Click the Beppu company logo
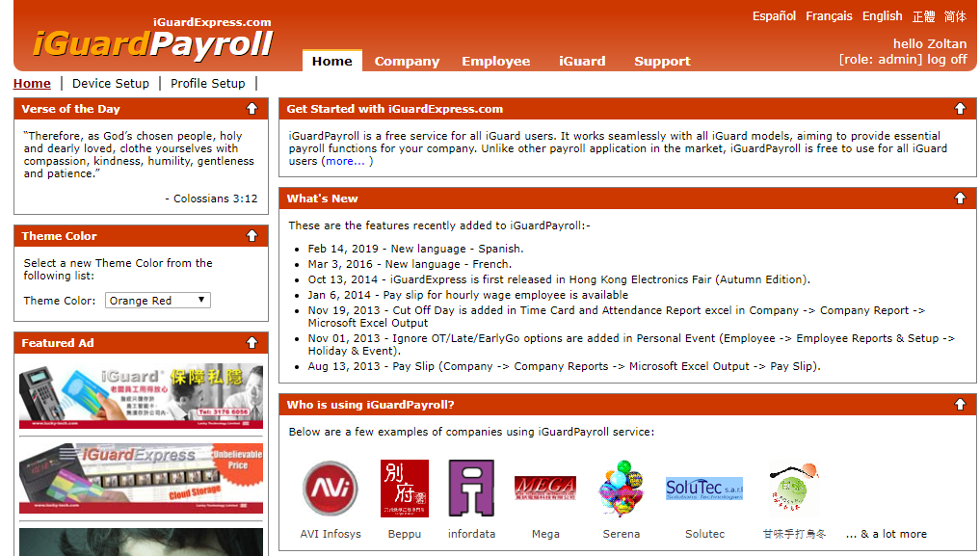980x556 pixels. tap(404, 489)
